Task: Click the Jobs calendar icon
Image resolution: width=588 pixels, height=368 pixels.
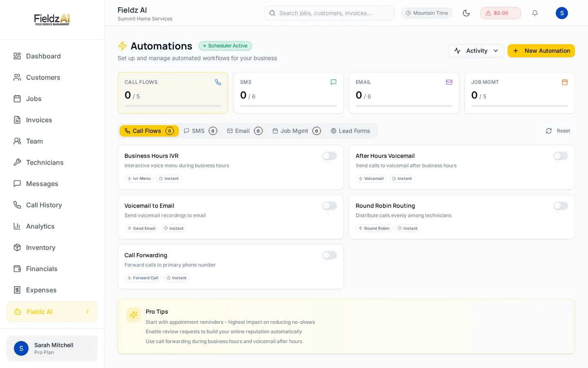Action: [x=17, y=99]
